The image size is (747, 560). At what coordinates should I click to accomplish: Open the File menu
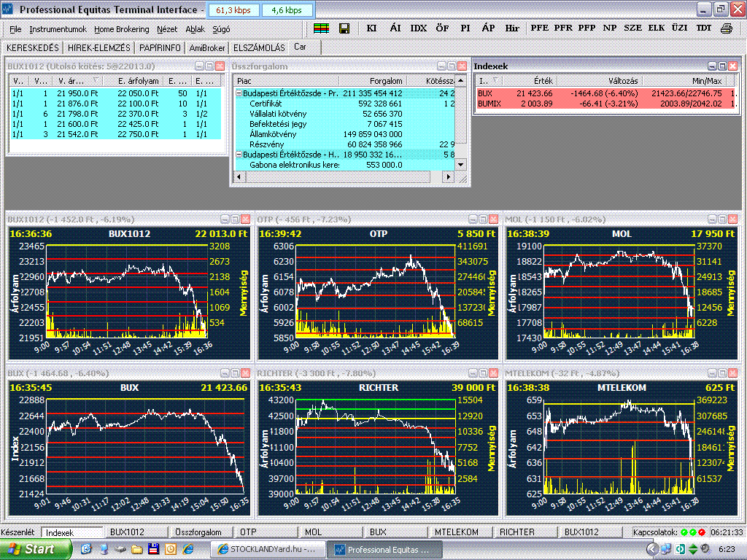pyautogui.click(x=15, y=29)
